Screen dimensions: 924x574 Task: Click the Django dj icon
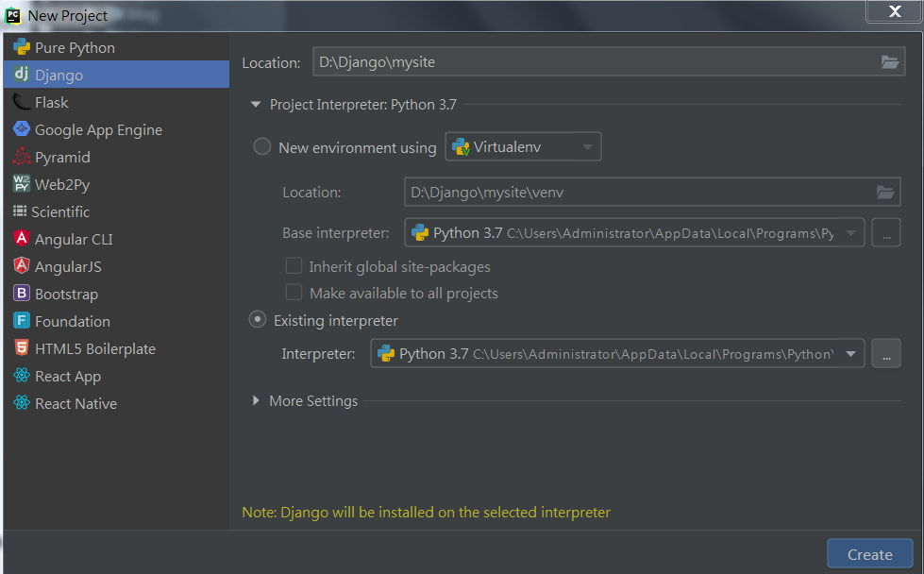click(21, 74)
